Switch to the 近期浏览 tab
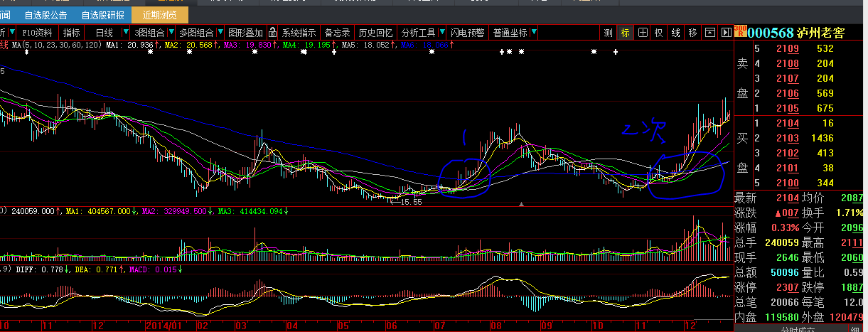Viewport: 868px width, 332px height. coord(160,15)
